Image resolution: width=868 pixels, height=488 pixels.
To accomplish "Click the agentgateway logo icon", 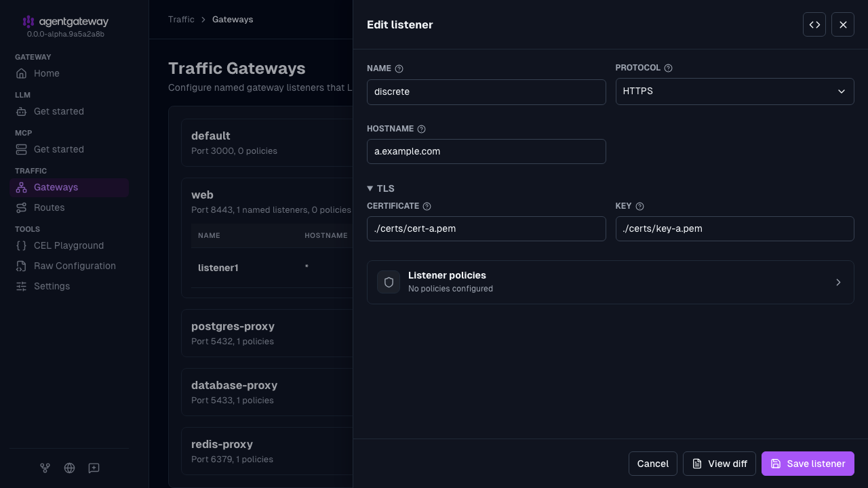I will click(x=28, y=22).
